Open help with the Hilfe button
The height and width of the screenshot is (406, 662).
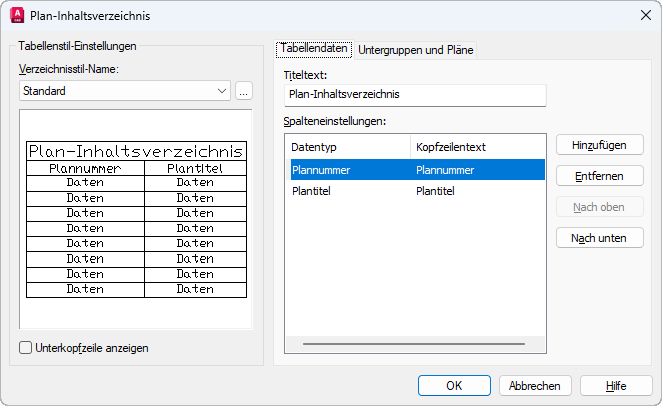tap(616, 386)
